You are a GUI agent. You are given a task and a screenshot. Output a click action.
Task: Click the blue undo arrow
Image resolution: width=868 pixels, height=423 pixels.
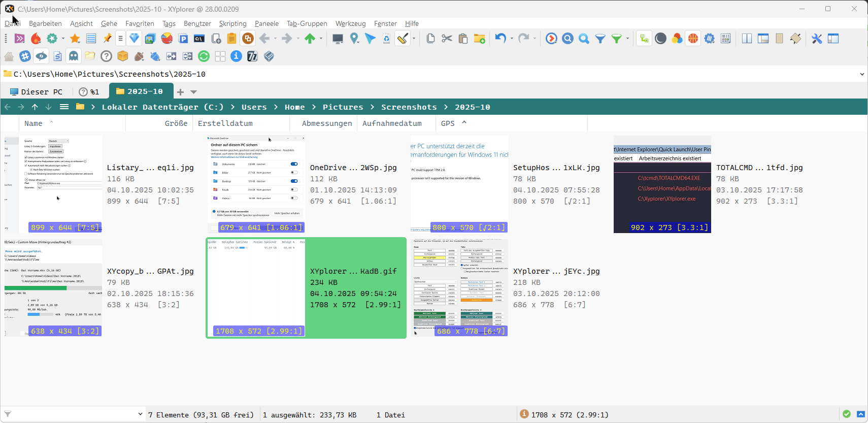pos(500,39)
